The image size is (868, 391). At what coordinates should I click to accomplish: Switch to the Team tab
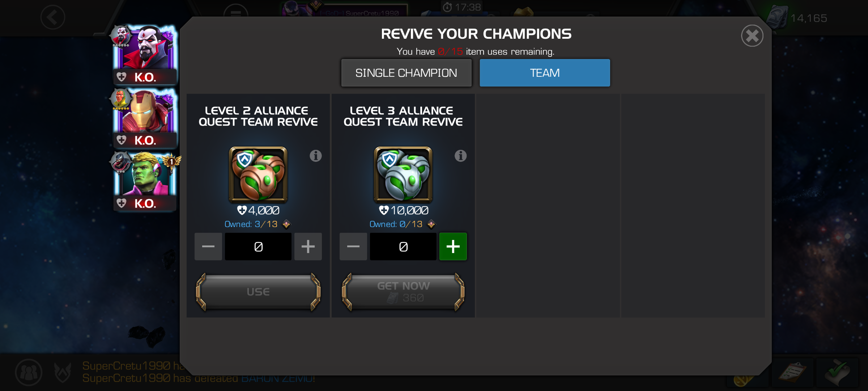click(x=545, y=73)
